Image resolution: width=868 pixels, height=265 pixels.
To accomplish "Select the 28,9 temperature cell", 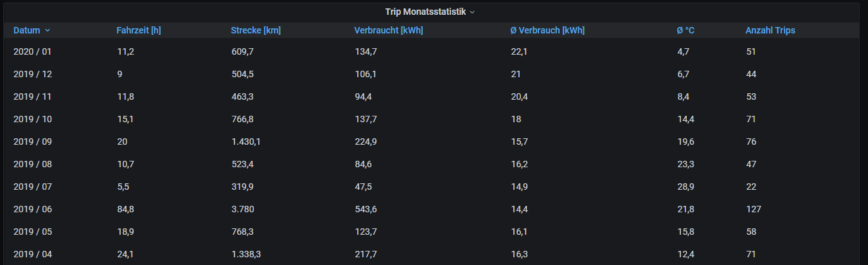I will 685,187.
